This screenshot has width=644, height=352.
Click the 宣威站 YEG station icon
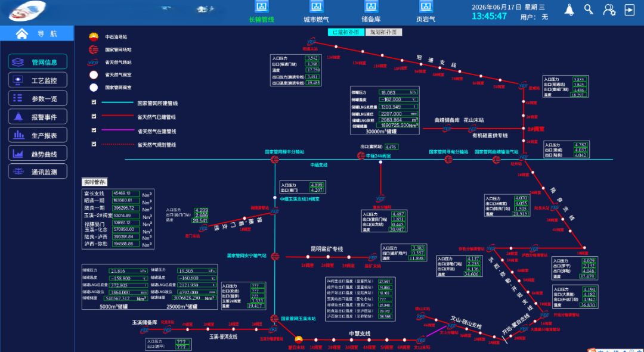523,85
